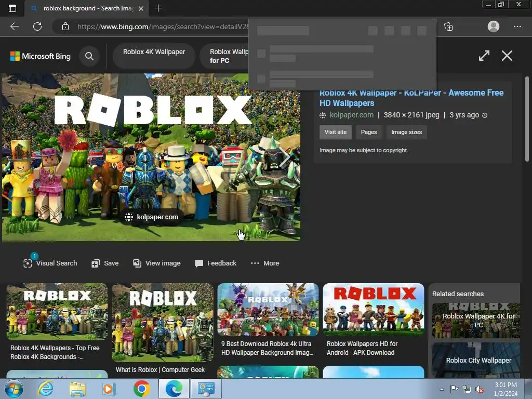Close the roblox background tab
Viewport: 532px width, 399px height.
coord(141,8)
